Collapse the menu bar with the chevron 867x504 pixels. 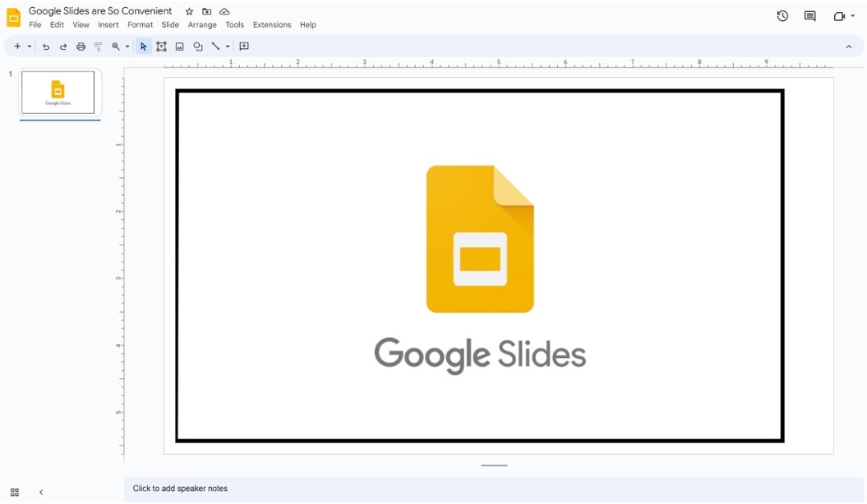coord(849,46)
